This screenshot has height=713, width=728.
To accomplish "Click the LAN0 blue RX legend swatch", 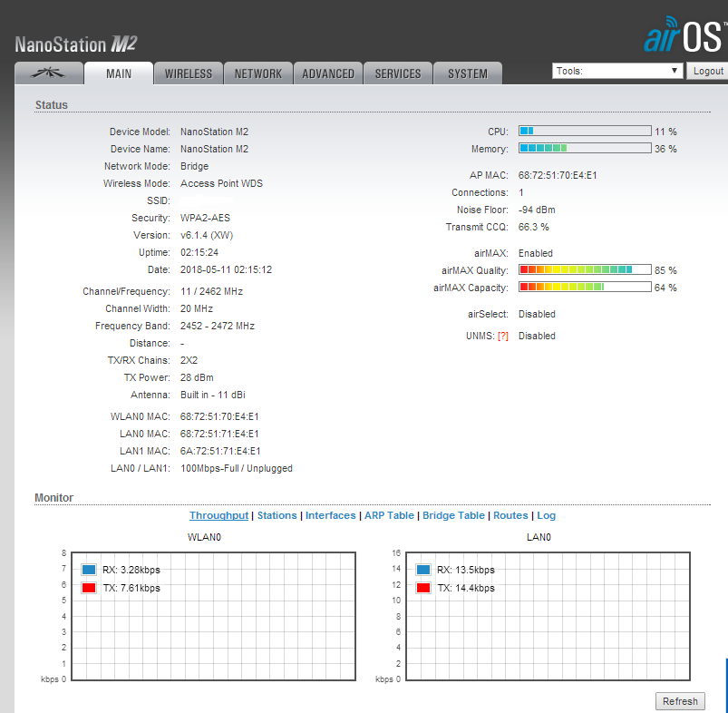I will (423, 570).
